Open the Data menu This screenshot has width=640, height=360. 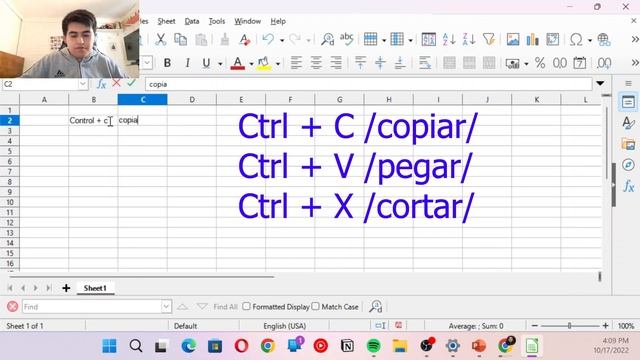pyautogui.click(x=192, y=21)
